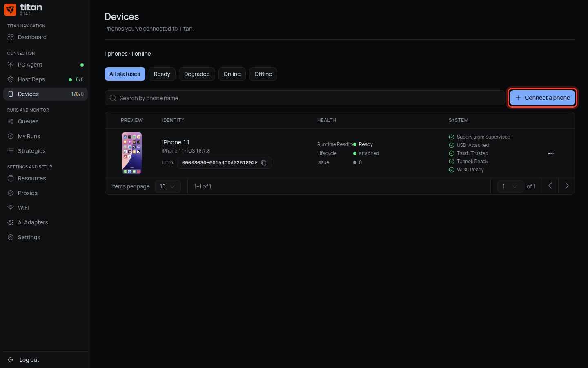Screen dimensions: 588x368
Task: Open the iPhone 11 row actions menu
Action: 551,153
